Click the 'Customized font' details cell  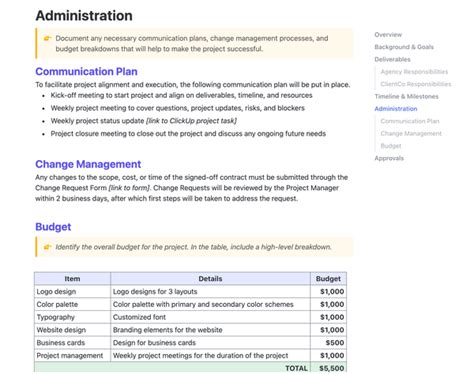pyautogui.click(x=210, y=317)
